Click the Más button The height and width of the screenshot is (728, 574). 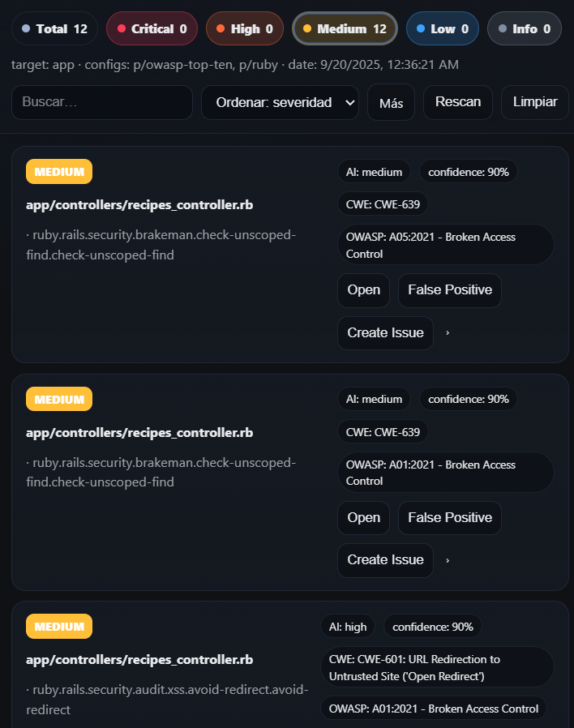tap(391, 103)
